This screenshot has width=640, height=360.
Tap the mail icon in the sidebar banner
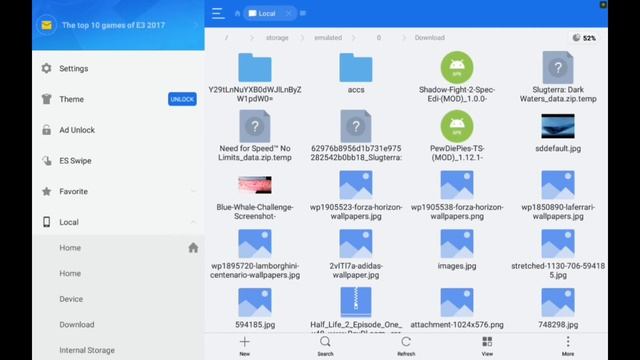47,25
